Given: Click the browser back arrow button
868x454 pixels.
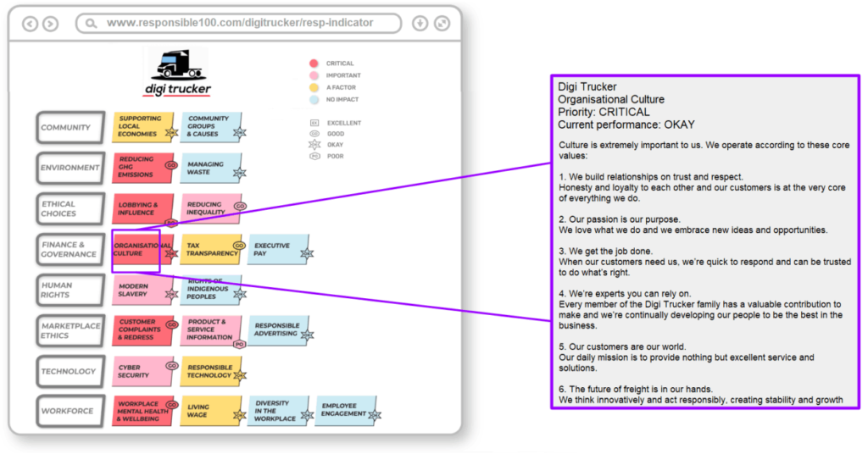Looking at the screenshot, I should pyautogui.click(x=30, y=24).
